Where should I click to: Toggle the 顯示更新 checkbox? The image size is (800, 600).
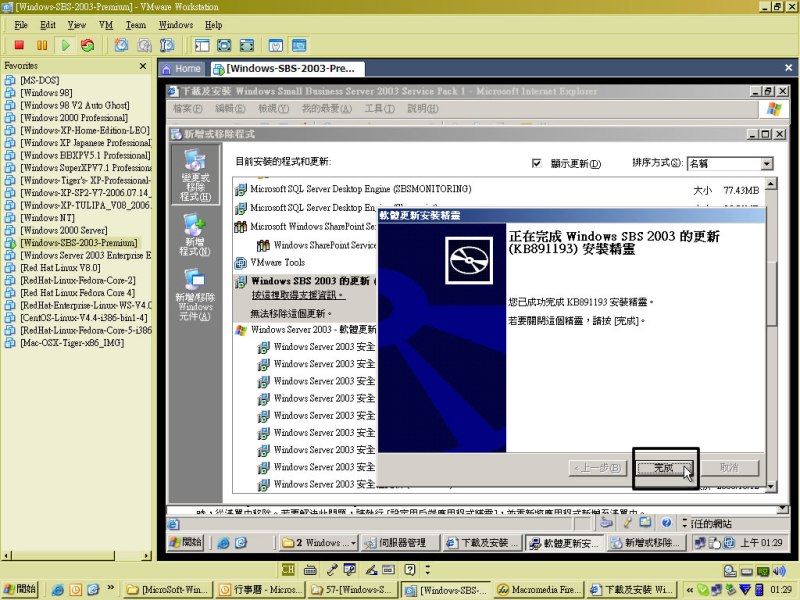536,163
